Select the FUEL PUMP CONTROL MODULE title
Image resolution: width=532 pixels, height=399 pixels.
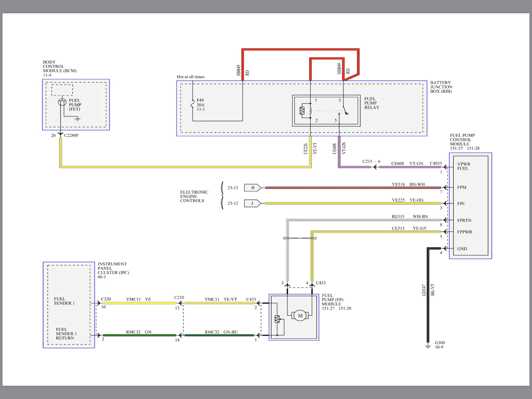pos(463,140)
